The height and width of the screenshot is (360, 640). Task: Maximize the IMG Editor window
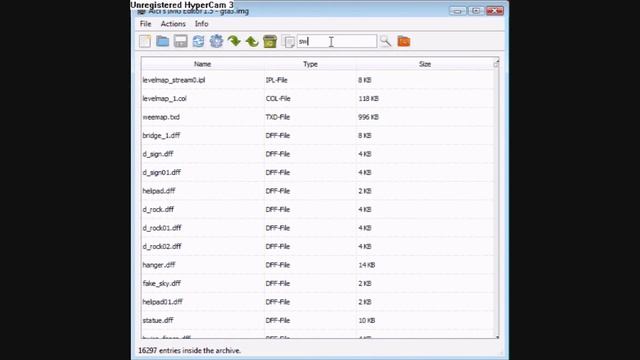(x=476, y=11)
